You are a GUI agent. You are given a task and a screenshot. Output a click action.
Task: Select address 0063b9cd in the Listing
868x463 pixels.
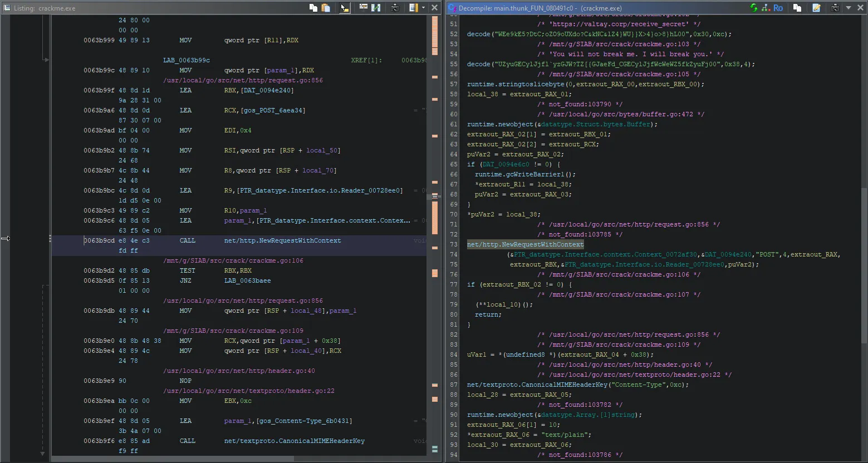coord(100,240)
